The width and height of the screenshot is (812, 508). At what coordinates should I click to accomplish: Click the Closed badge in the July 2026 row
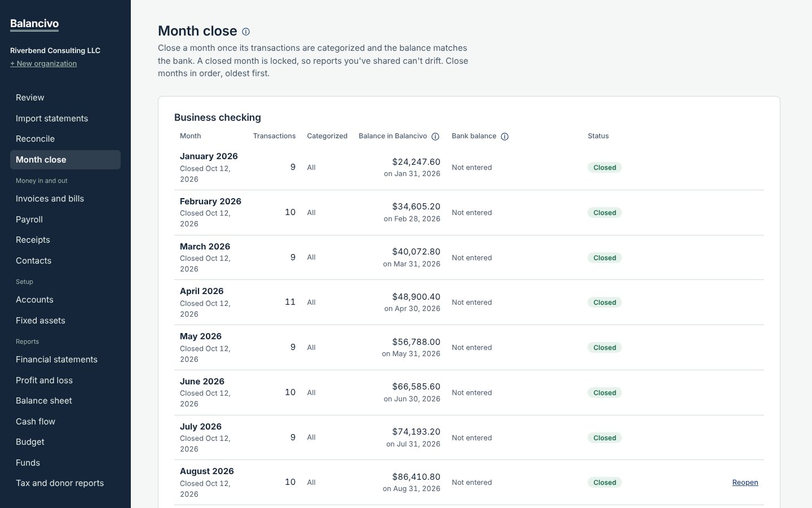tap(604, 438)
